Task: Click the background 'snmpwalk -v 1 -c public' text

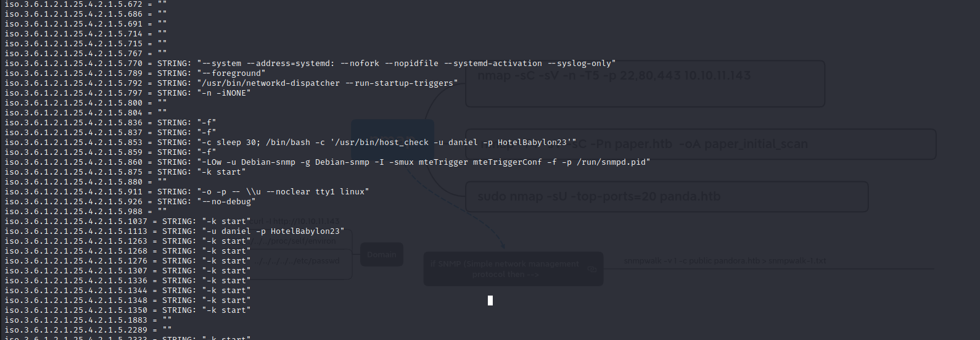Action: click(x=725, y=261)
